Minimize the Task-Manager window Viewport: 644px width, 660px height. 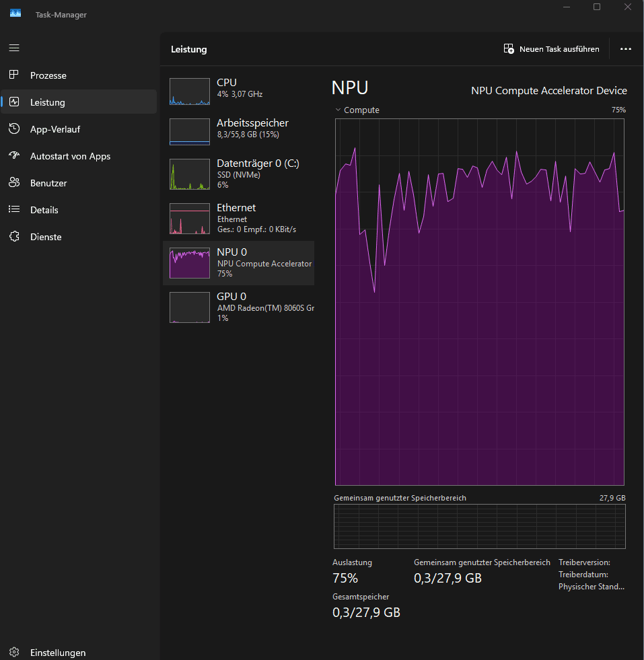click(567, 7)
